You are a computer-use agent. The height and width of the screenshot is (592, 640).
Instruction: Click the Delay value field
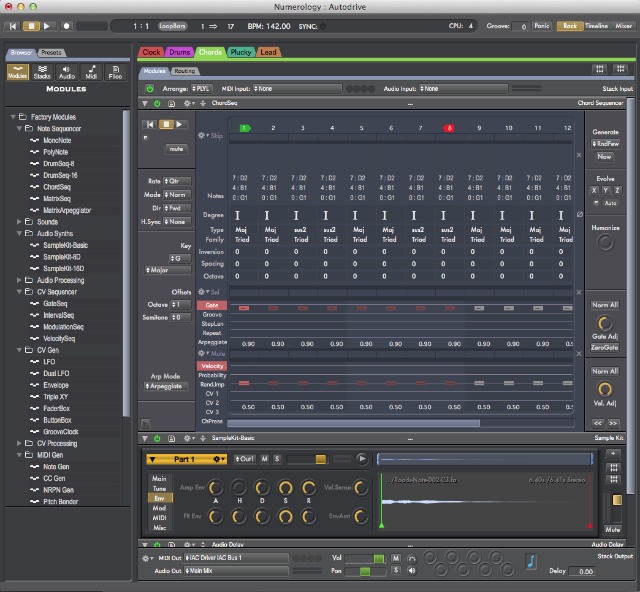click(x=581, y=571)
